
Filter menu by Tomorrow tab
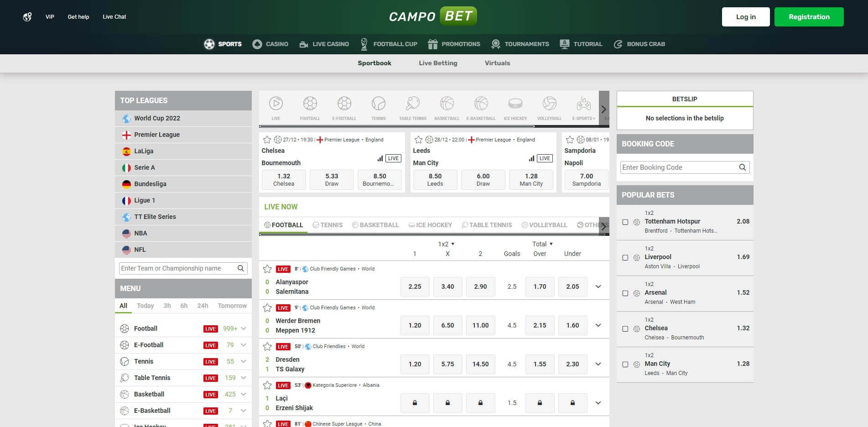232,306
